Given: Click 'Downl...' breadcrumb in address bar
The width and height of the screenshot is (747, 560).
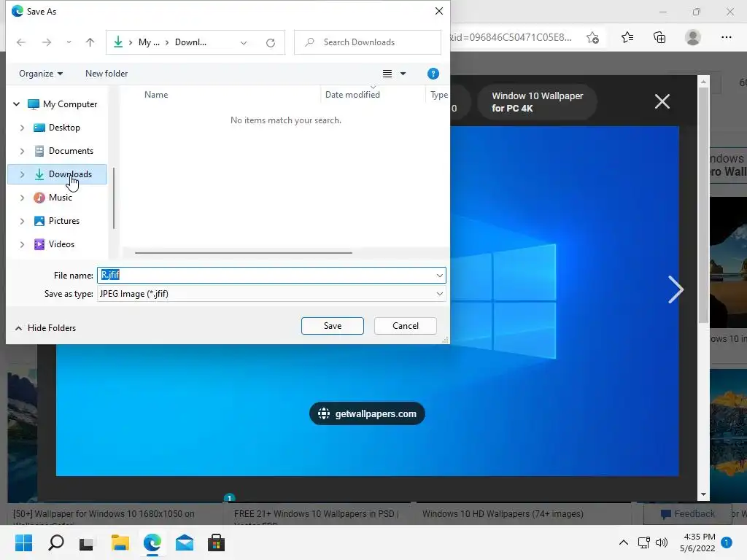Looking at the screenshot, I should (x=190, y=42).
